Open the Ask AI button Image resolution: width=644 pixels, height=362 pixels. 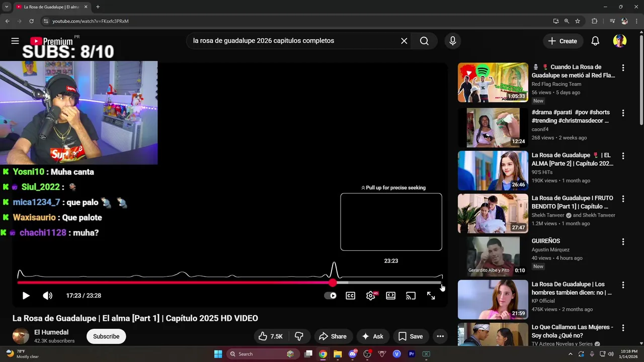pos(373,336)
